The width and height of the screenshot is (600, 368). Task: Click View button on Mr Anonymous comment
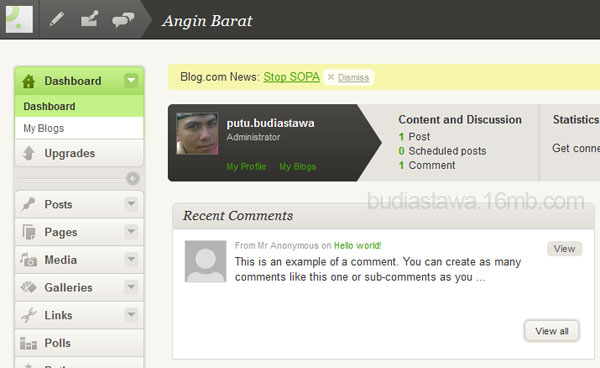(x=564, y=249)
